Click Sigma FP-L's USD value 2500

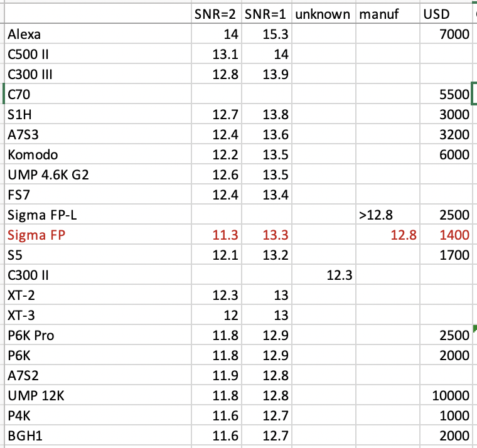(x=446, y=214)
